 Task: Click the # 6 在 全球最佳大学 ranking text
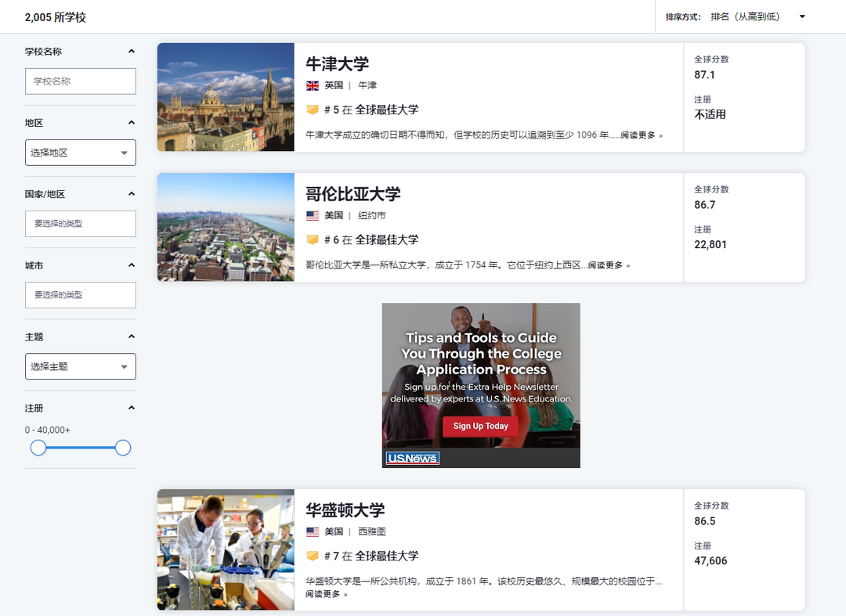point(371,240)
